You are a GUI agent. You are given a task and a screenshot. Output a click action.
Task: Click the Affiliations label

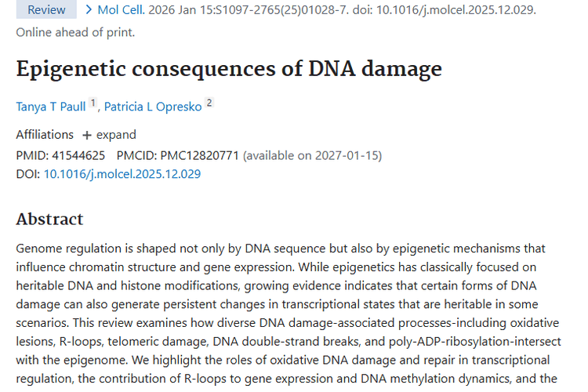(x=45, y=135)
